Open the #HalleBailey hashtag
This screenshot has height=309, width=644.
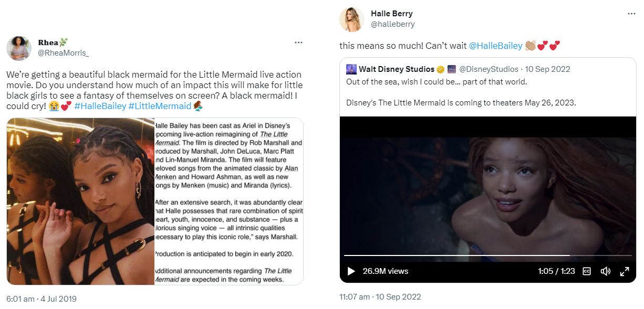pos(100,106)
